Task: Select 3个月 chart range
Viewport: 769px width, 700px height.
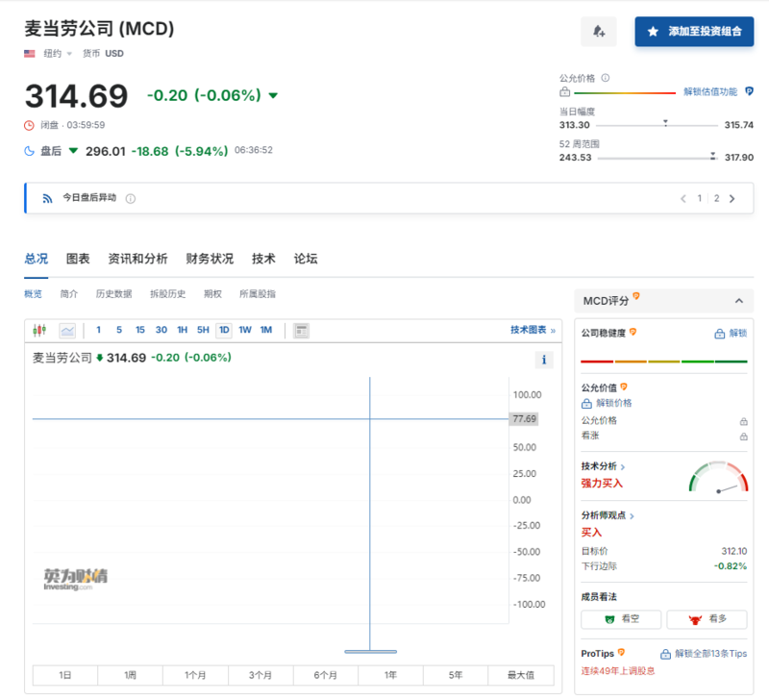Action: (x=260, y=675)
